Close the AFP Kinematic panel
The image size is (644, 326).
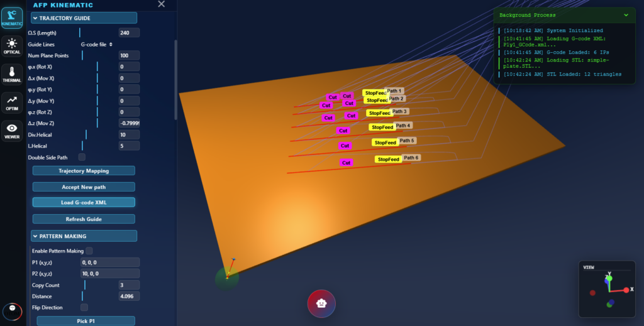[x=162, y=4]
